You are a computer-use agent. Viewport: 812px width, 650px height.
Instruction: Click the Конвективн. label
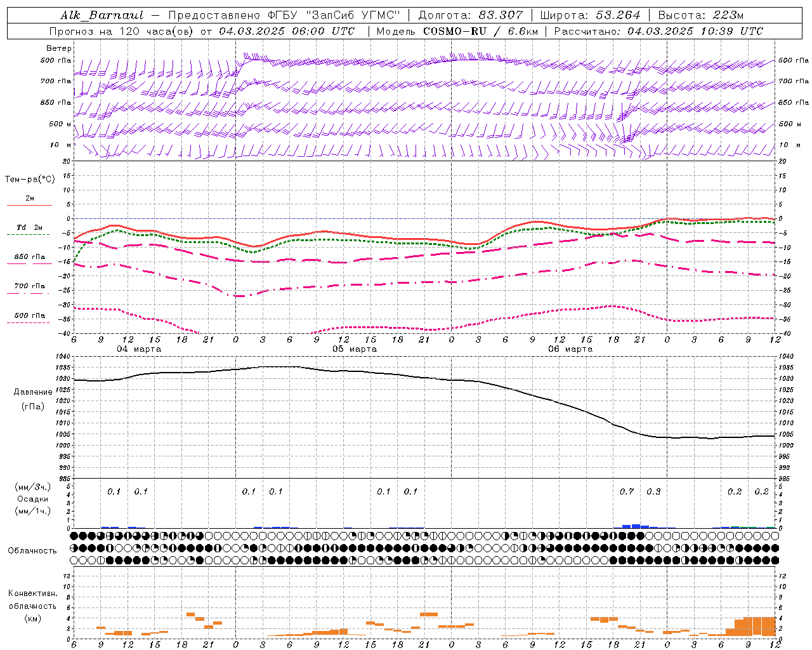click(32, 594)
